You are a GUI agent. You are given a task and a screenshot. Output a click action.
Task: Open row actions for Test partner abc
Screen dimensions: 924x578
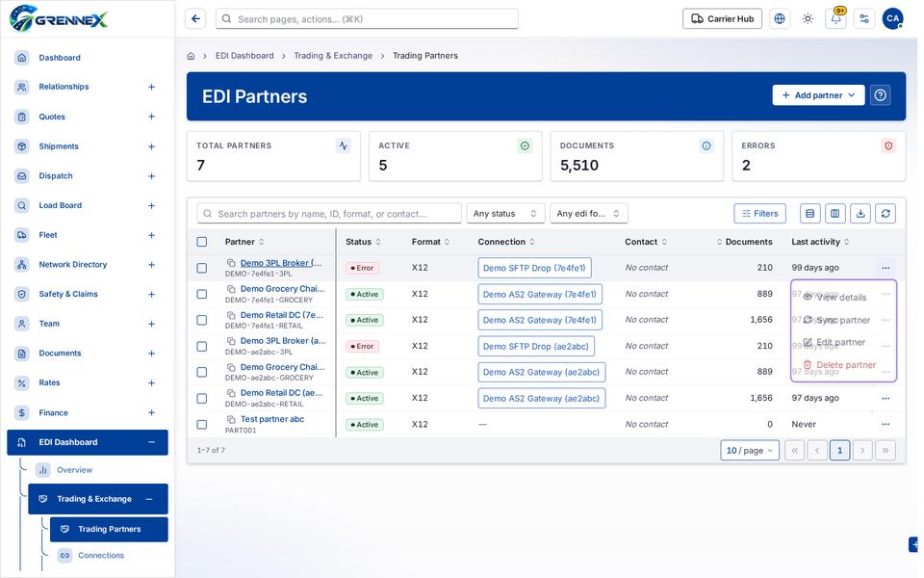tap(885, 424)
